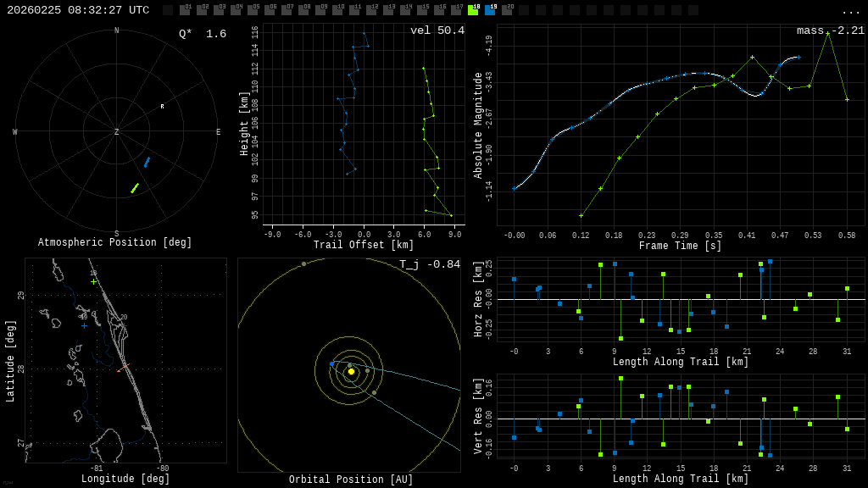Image resolution: width=868 pixels, height=488 pixels.
Task: Click the blue meteor streak in sky plot
Action: coord(147,162)
